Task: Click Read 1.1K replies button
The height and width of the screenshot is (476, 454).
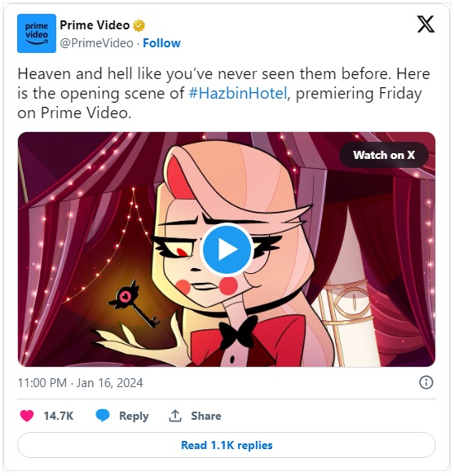Action: click(227, 445)
